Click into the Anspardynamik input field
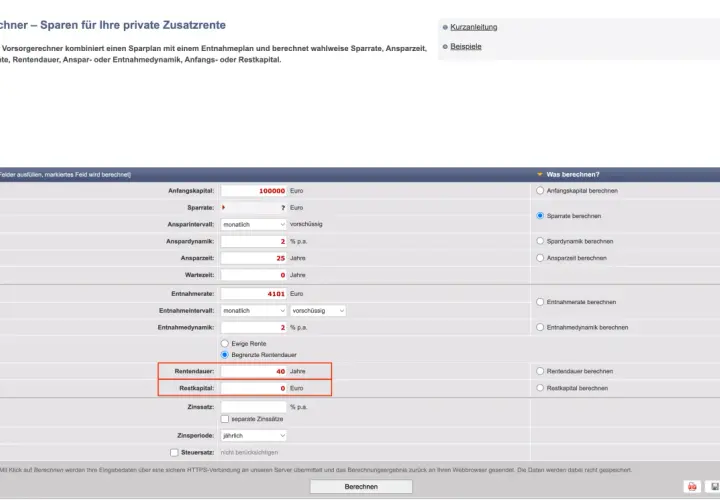Image resolution: width=720 pixels, height=500 pixels. (x=253, y=241)
